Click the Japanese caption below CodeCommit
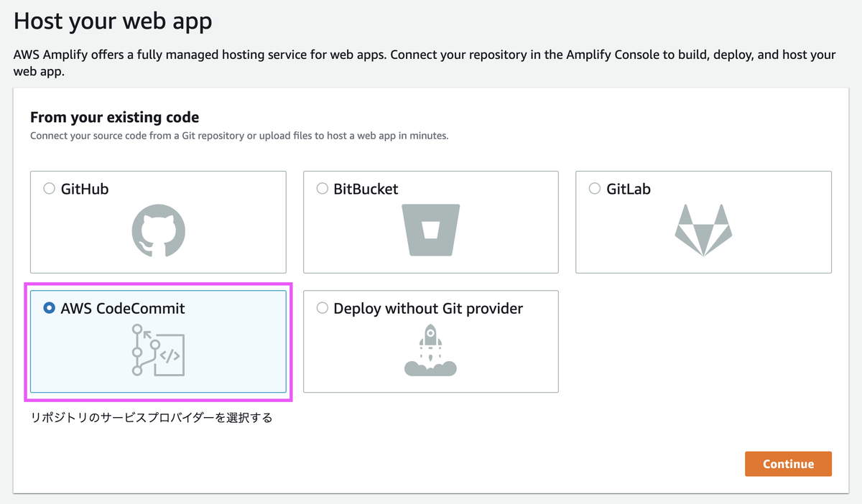Image resolution: width=862 pixels, height=504 pixels. (152, 418)
